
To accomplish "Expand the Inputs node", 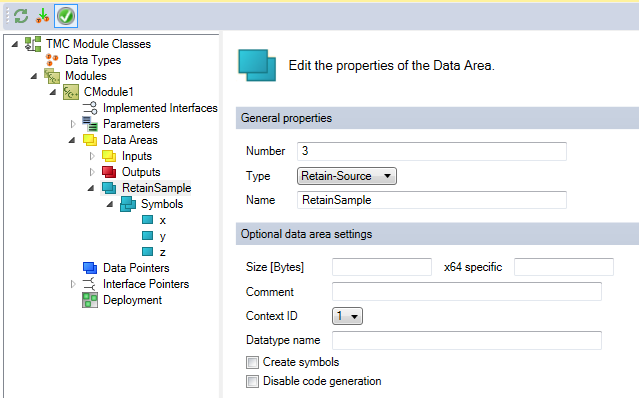I will tap(92, 156).
